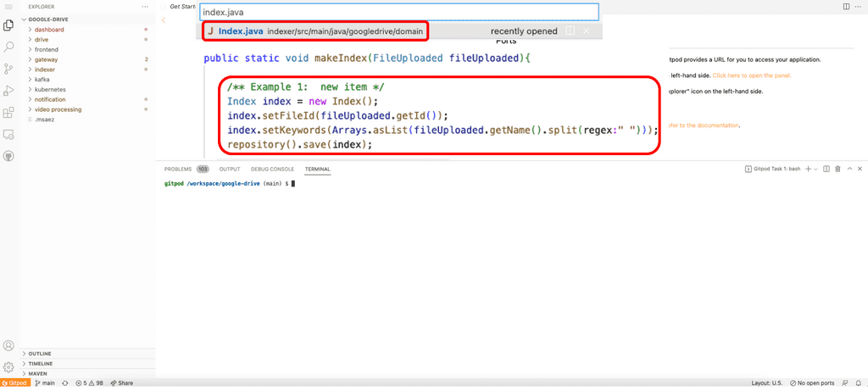Screen dimensions: 868x390
Task: Expand the OUTLINE section
Action: pyautogui.click(x=39, y=354)
